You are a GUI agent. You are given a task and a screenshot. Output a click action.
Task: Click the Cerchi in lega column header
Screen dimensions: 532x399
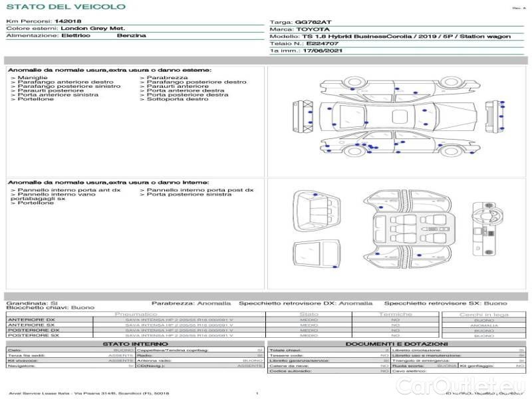click(x=483, y=314)
